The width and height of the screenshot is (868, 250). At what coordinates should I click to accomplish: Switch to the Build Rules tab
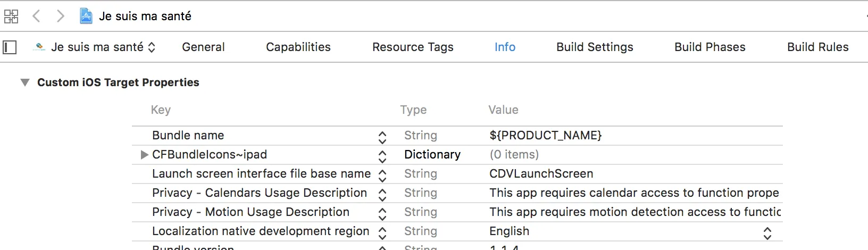[x=817, y=47]
